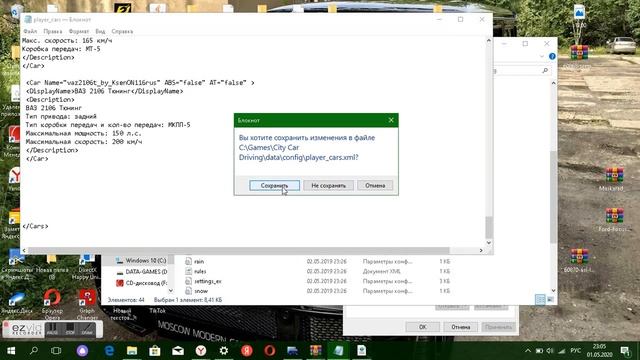Image resolution: width=640 pixels, height=360 pixels.
Task: Open notification center icon
Action: click(625, 351)
